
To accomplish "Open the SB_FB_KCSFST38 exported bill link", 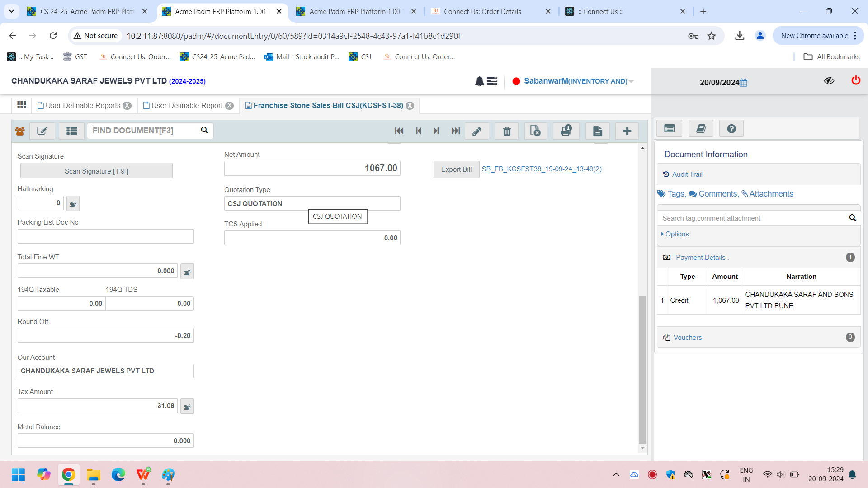I will (542, 169).
